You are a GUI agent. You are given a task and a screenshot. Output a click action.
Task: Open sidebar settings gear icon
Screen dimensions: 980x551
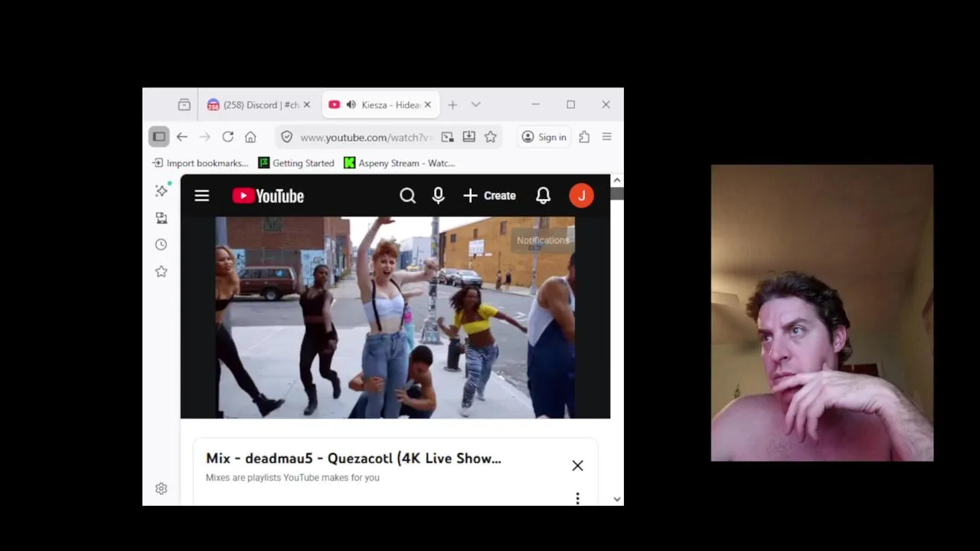pyautogui.click(x=161, y=489)
